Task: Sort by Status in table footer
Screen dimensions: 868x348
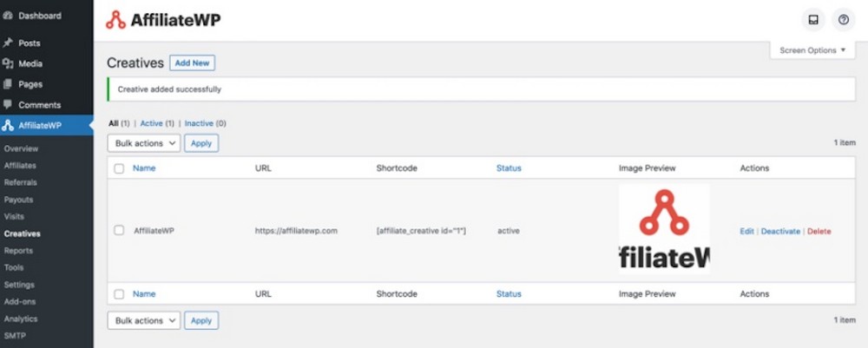Action: point(509,294)
